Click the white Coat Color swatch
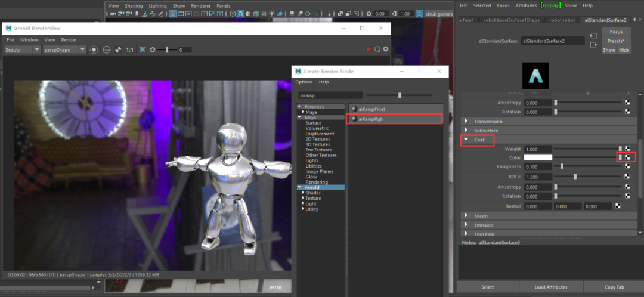Screen dimensions: 644x297 point(538,157)
